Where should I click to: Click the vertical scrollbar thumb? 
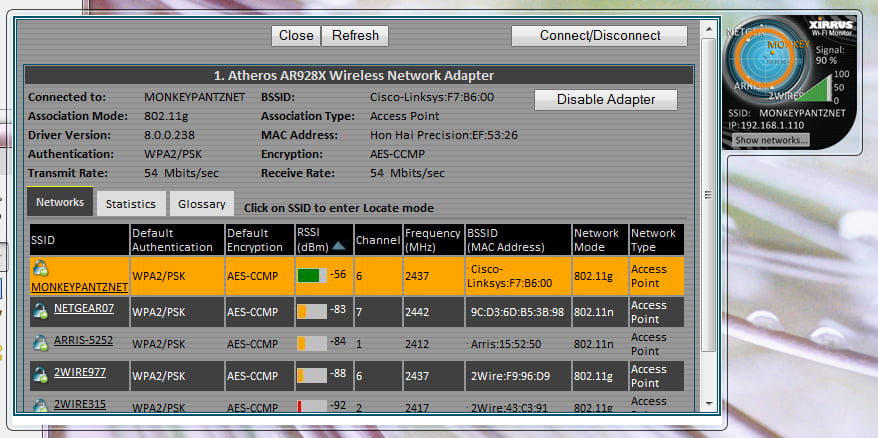[x=709, y=194]
